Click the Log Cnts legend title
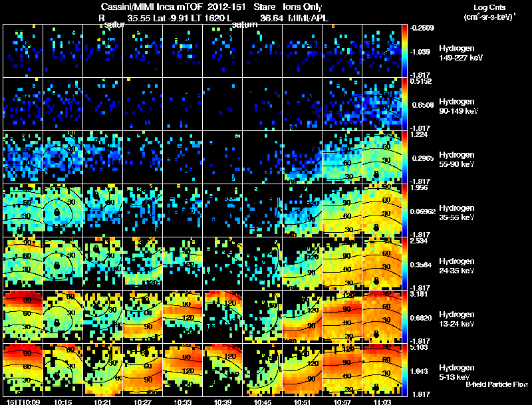Viewport: 532px width, 405px height. [x=489, y=7]
